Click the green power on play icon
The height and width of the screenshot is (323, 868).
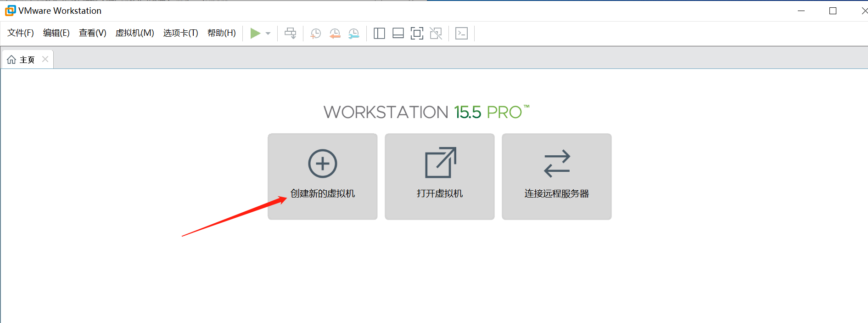pyautogui.click(x=255, y=33)
